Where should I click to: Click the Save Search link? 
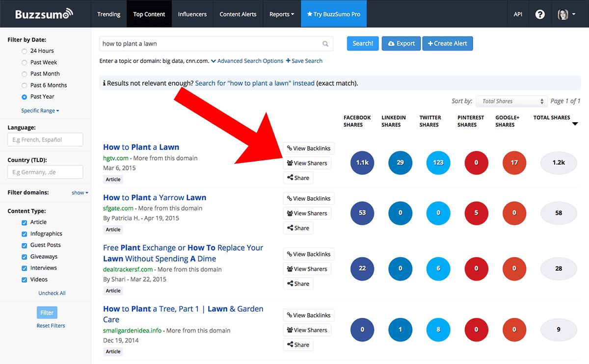(x=304, y=61)
